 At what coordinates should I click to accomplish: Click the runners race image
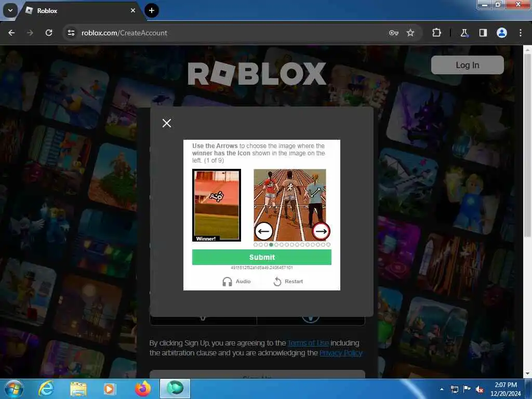[290, 205]
